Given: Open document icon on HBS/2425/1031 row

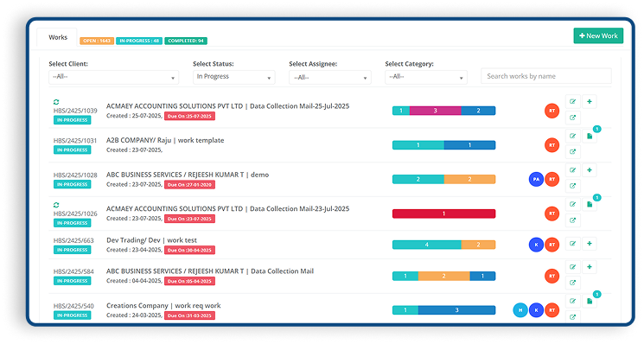Looking at the screenshot, I should (x=590, y=136).
